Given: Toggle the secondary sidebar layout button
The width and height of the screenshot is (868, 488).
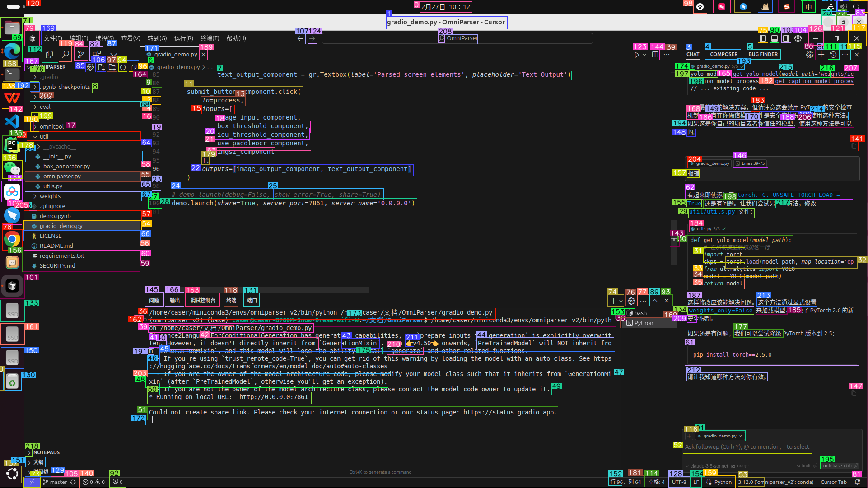Looking at the screenshot, I should 786,39.
